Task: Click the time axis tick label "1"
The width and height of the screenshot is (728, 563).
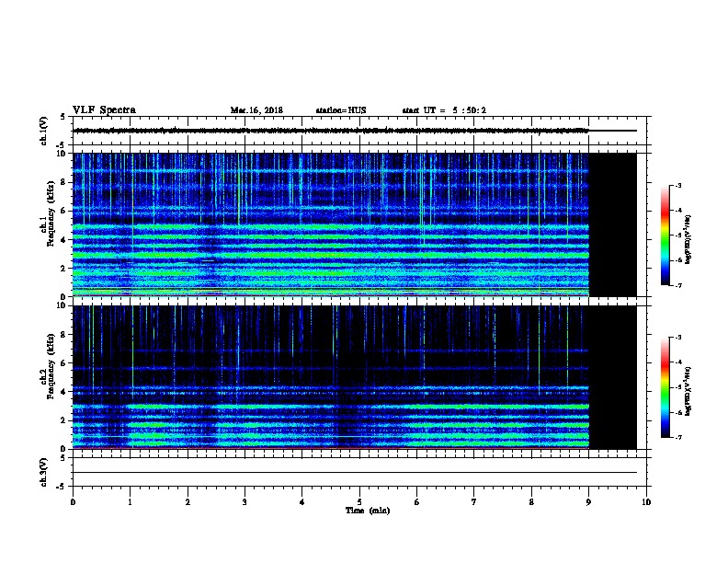Action: point(130,502)
